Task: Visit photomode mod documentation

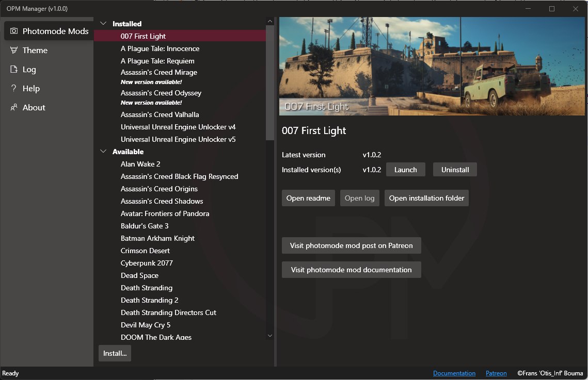Action: click(352, 270)
